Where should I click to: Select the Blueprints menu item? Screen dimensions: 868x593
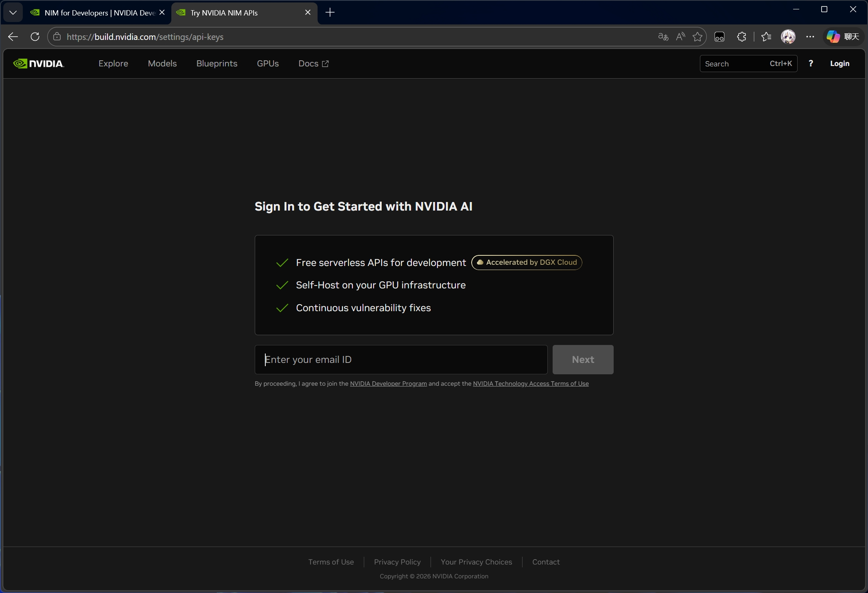pyautogui.click(x=217, y=64)
